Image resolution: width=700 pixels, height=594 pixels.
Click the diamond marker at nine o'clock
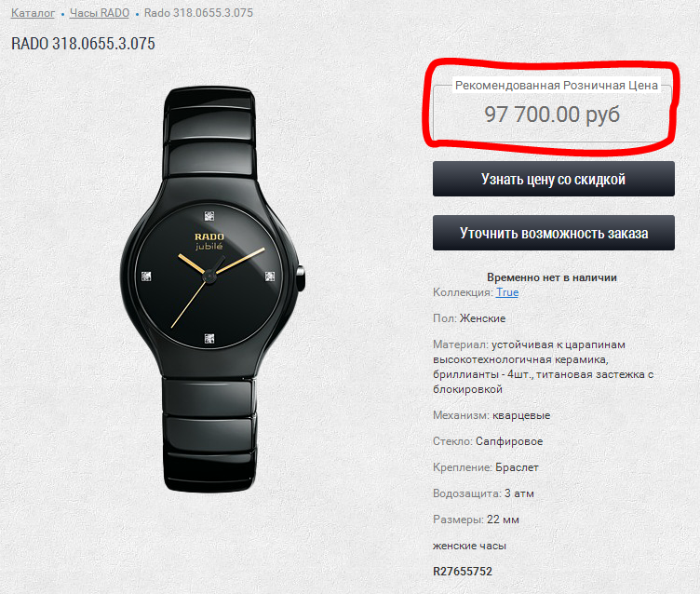(x=146, y=276)
